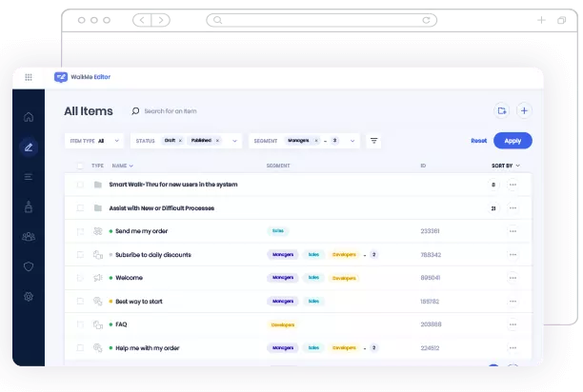This screenshot has height=392, width=583.
Task: Open the Home icon in sidebar
Action: click(x=29, y=117)
